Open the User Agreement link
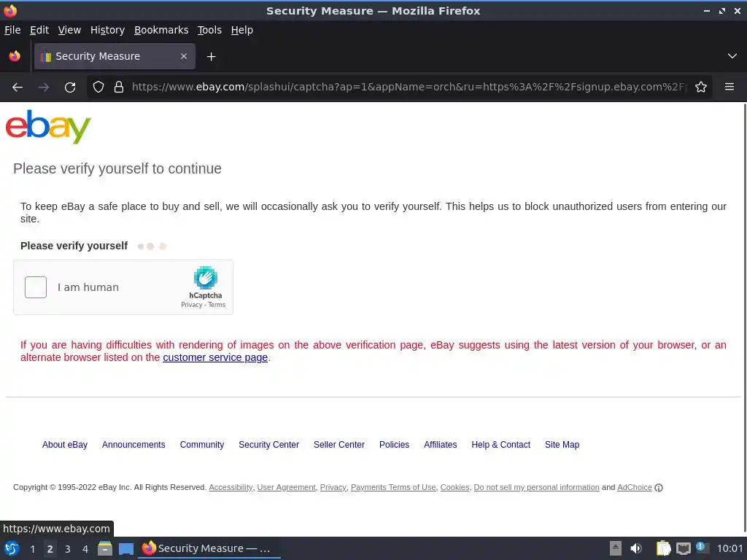Screen dimensions: 747x560 [286, 488]
